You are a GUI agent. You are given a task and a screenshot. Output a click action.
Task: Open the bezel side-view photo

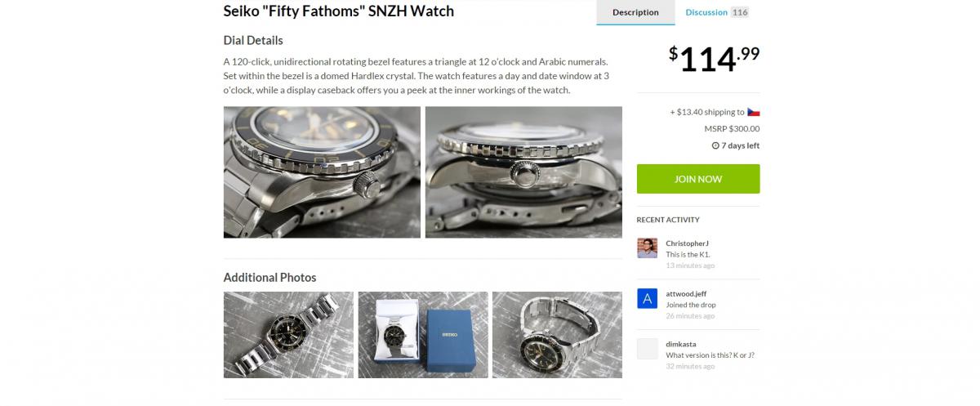523,172
